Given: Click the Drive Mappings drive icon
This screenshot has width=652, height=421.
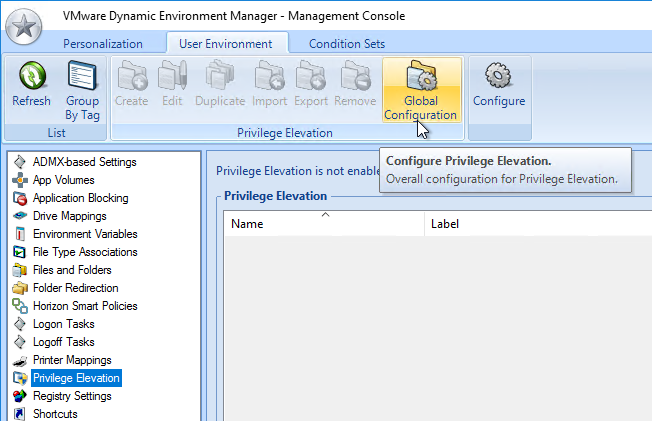Looking at the screenshot, I should click(x=20, y=216).
